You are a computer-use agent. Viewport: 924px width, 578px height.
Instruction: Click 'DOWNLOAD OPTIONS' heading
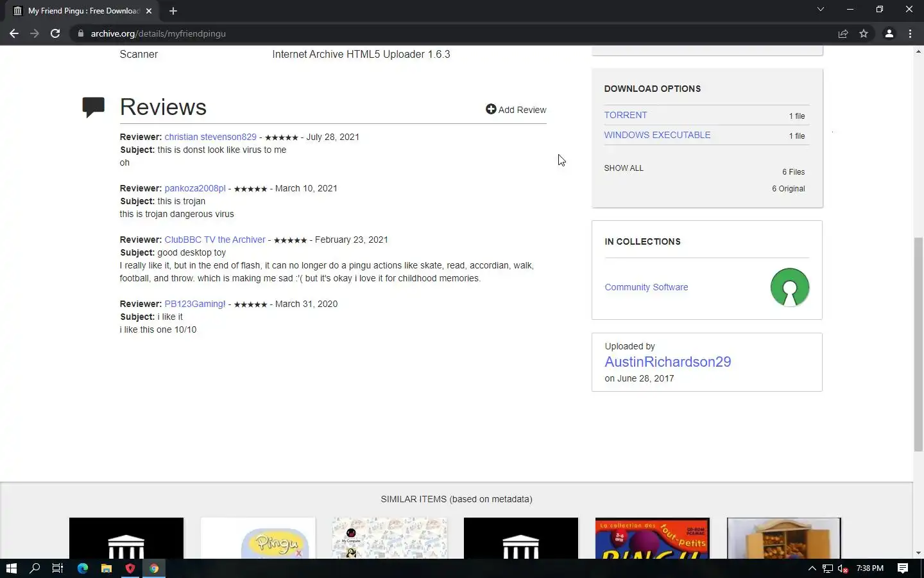coord(653,89)
